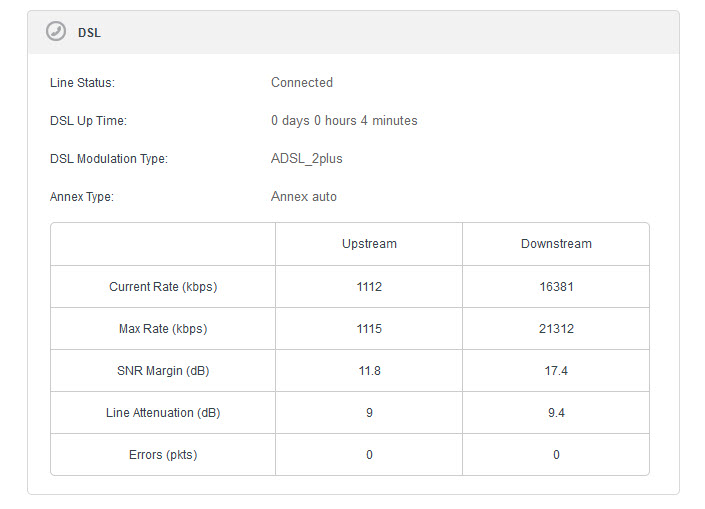Click the Downstream column header
The image size is (705, 509).
(x=556, y=244)
